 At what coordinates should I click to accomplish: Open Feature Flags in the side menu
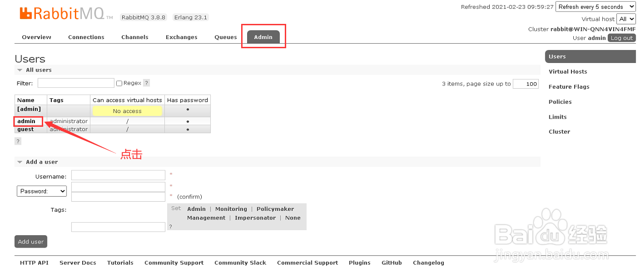569,87
